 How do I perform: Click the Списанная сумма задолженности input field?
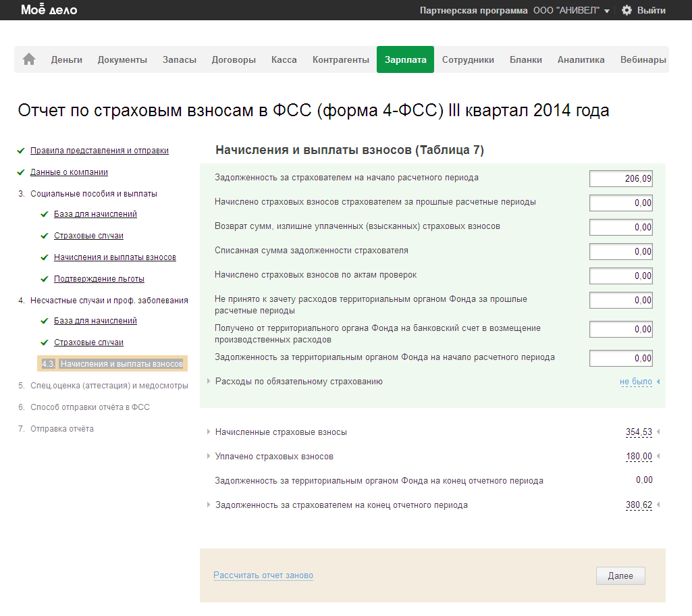620,252
